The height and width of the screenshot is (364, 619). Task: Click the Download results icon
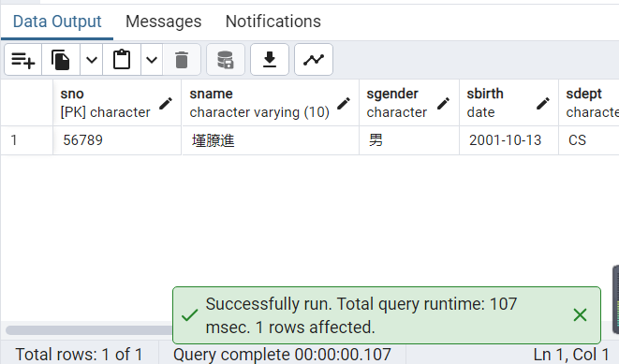click(x=270, y=60)
